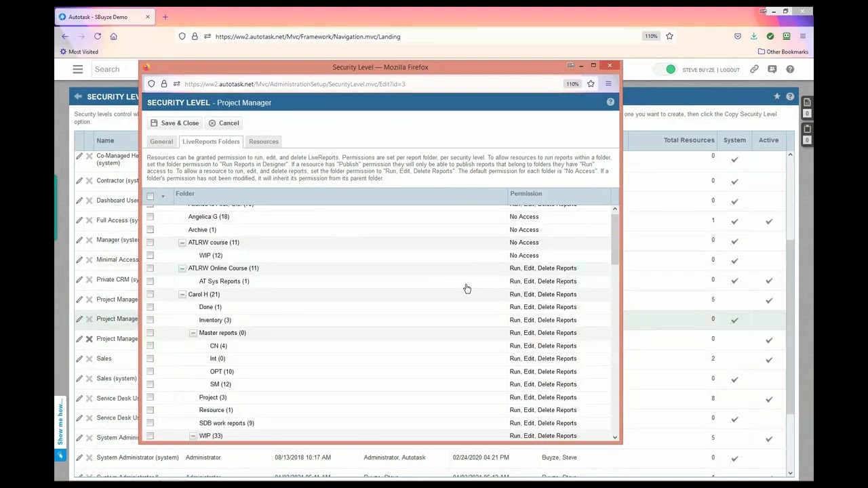Image resolution: width=868 pixels, height=488 pixels.
Task: Delete the Contractor (system) security level
Action: tap(89, 181)
